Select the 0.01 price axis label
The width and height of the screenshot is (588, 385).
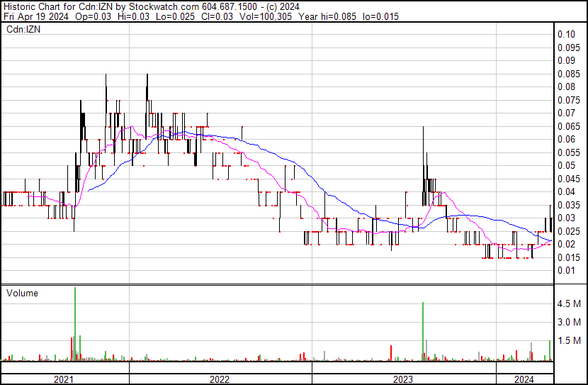tap(566, 271)
